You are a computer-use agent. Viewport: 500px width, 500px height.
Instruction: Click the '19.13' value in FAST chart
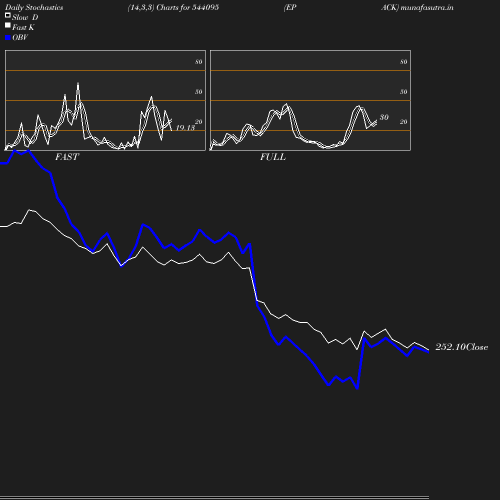point(185,128)
